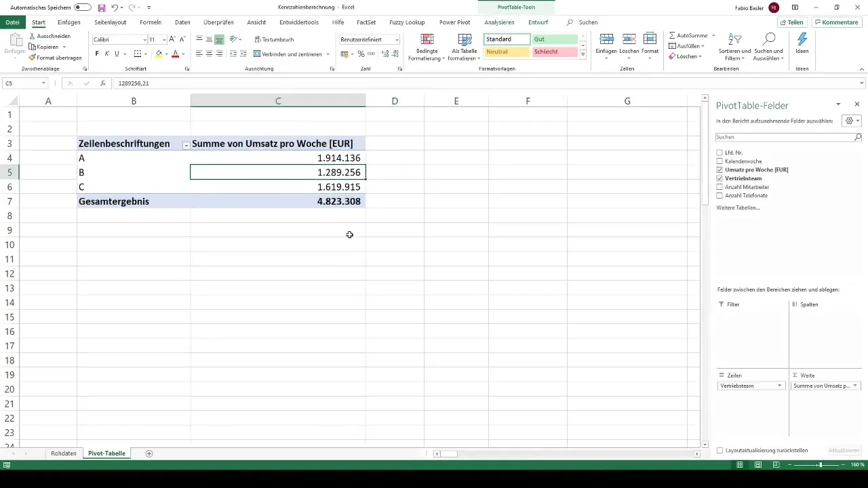Screen dimensions: 868x488
Task: Click the insert function fx icon
Action: [102, 83]
